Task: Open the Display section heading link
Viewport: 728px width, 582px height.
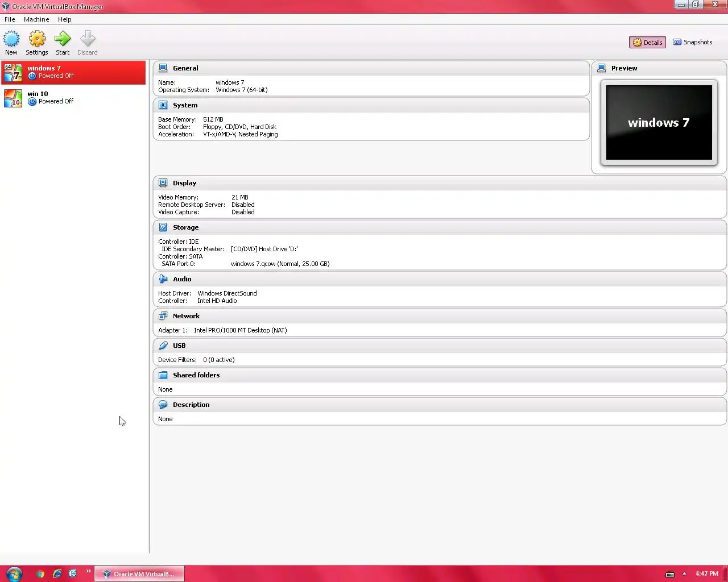Action: [x=184, y=183]
